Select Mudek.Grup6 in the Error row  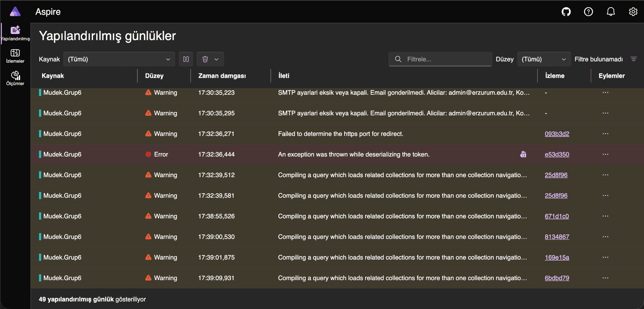[62, 154]
